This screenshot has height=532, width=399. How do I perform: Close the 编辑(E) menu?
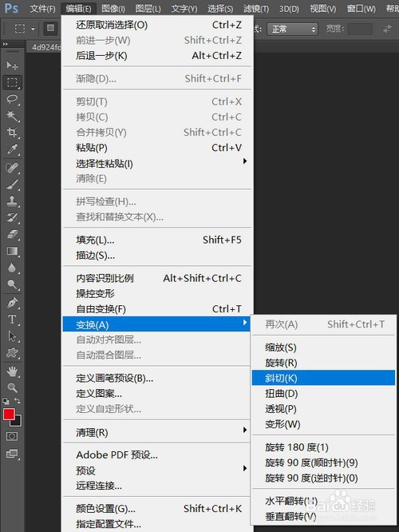(x=78, y=8)
